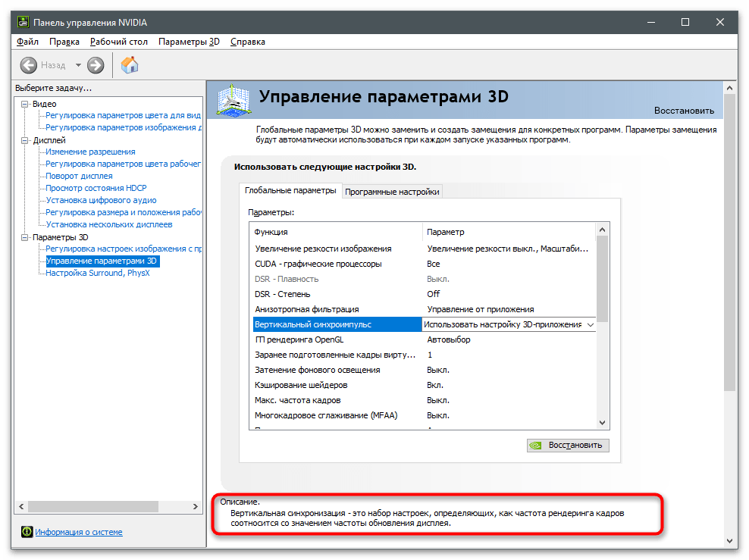The image size is (749, 560).
Task: Open Просмотр состояния HDCP task
Action: (96, 188)
